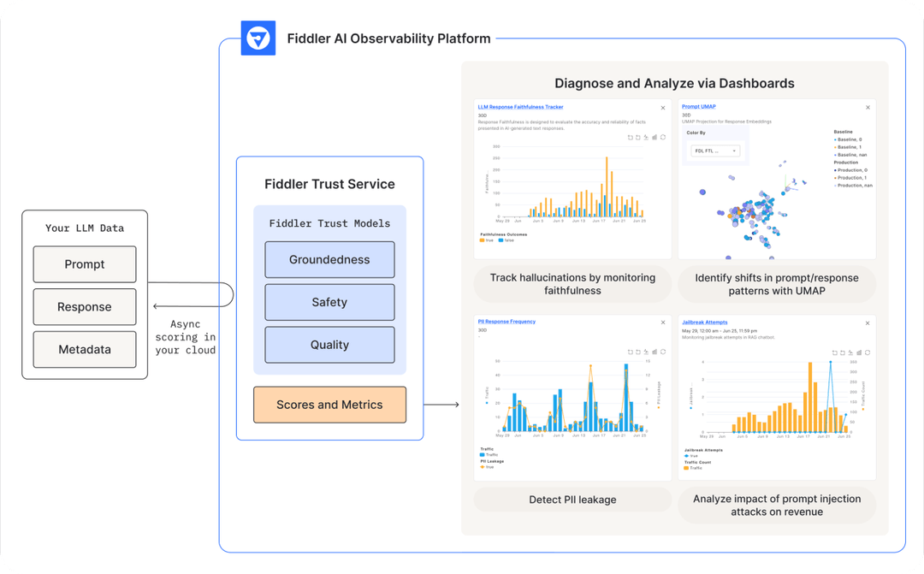Screen dimensions: 924x574
Task: Toggle the true legend under PII Leakage
Action: (x=489, y=467)
